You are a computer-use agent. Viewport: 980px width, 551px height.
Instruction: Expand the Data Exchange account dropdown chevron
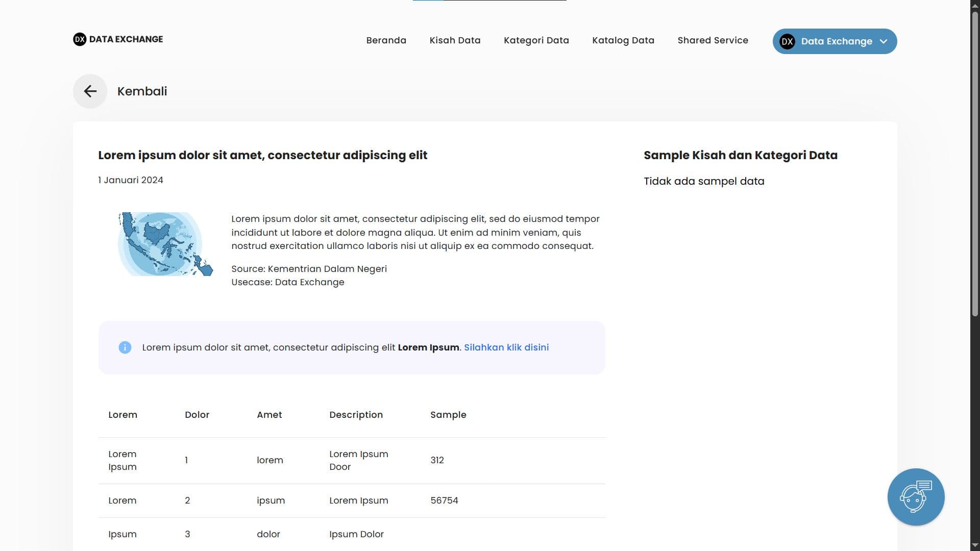(x=884, y=41)
